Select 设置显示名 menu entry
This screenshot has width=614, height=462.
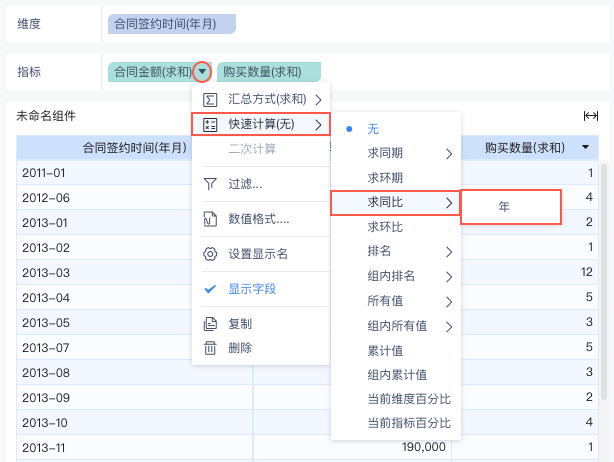(261, 254)
